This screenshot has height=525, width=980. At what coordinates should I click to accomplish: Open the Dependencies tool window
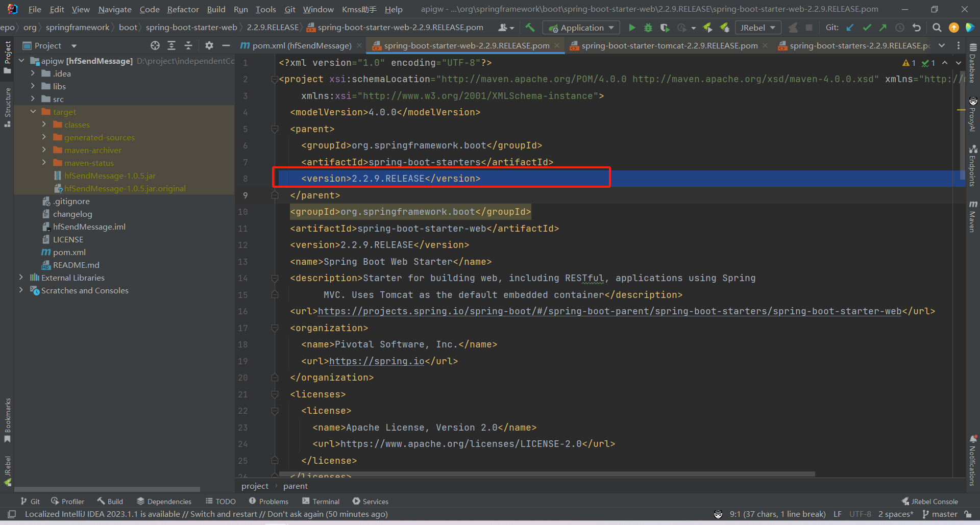click(x=164, y=502)
